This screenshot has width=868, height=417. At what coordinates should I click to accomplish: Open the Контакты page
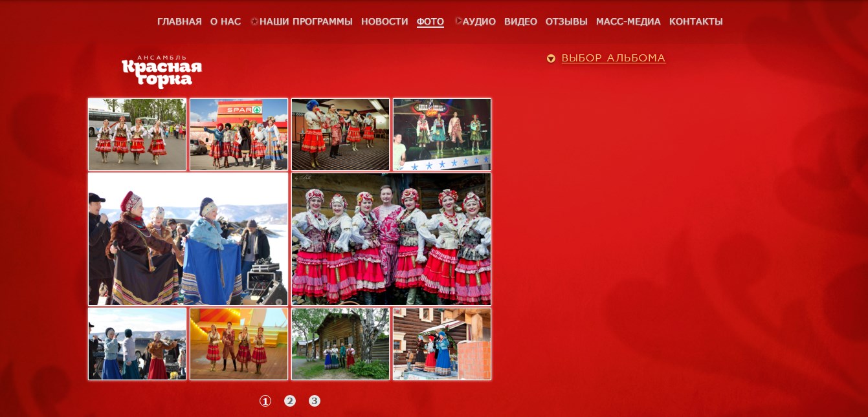click(x=696, y=21)
